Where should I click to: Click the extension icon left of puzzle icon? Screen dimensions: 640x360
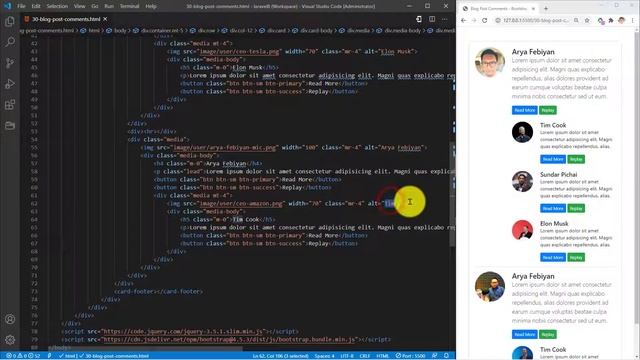pyautogui.click(x=600, y=20)
